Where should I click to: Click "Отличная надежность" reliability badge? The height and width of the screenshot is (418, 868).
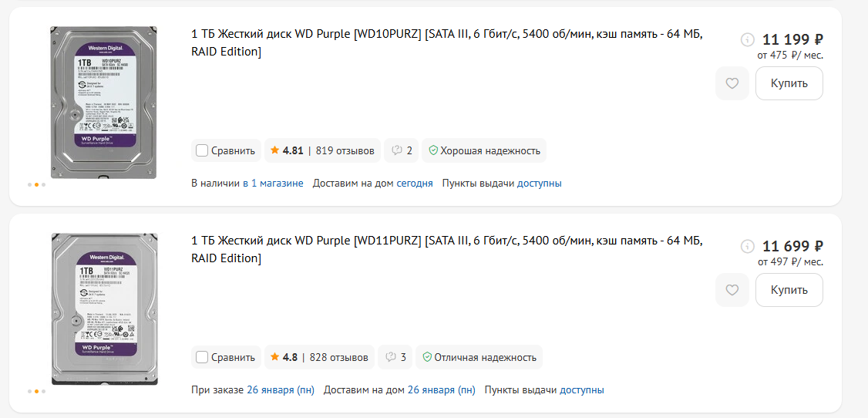pos(479,357)
